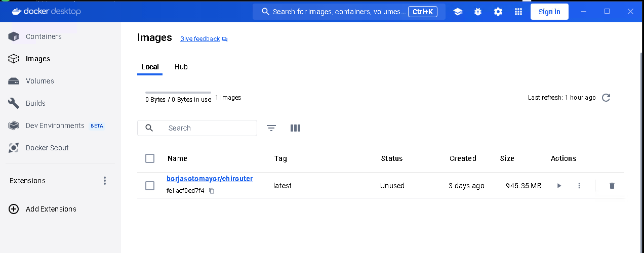
Task: Click the Docker Desktop whale logo
Action: point(16,11)
